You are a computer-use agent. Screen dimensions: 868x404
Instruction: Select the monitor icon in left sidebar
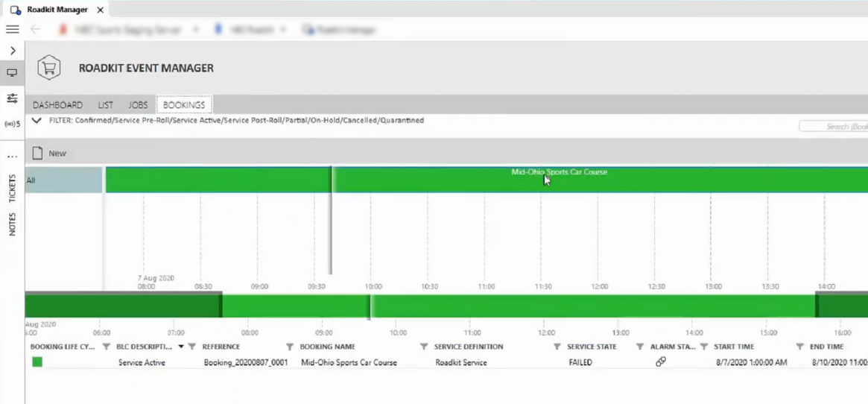point(12,73)
